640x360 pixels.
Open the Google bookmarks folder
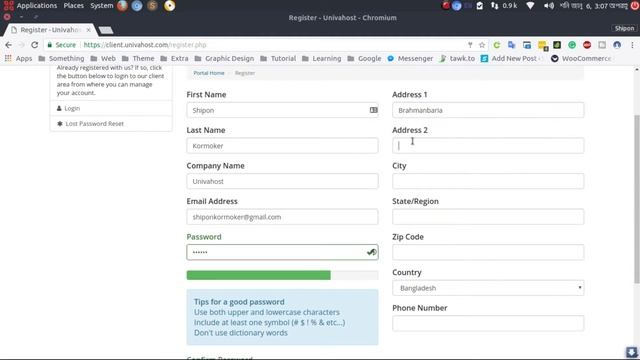[364, 58]
